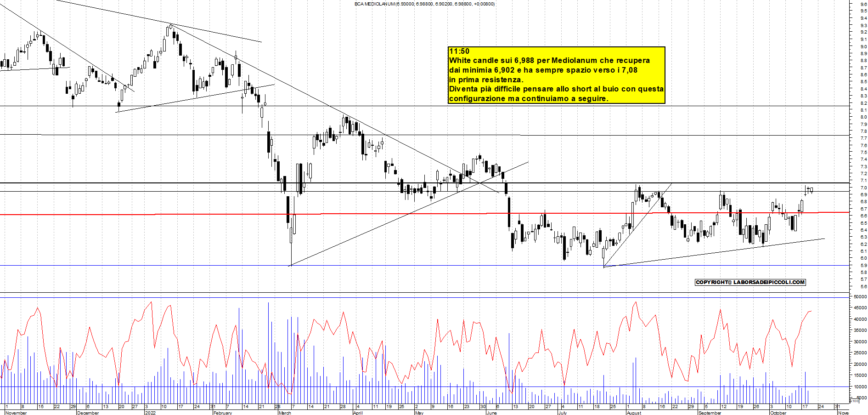Click the May month label
Viewport: 868px width, 415px height.
pos(419,413)
